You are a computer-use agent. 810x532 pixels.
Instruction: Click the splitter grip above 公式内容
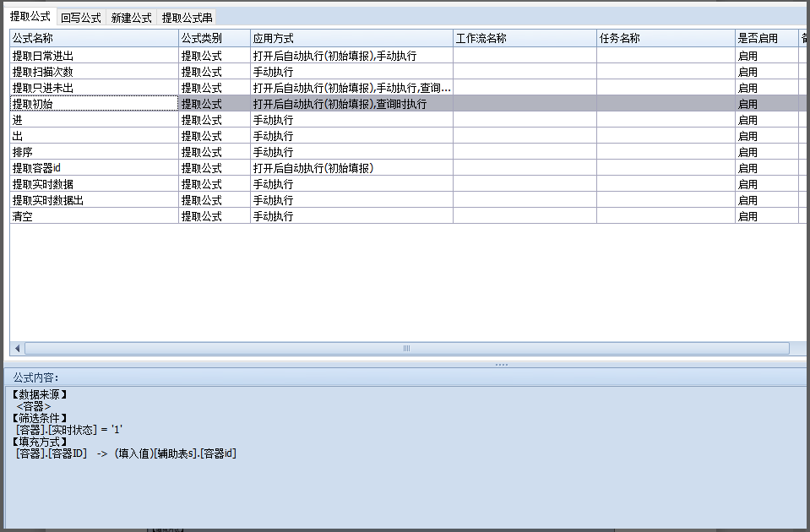pyautogui.click(x=501, y=364)
